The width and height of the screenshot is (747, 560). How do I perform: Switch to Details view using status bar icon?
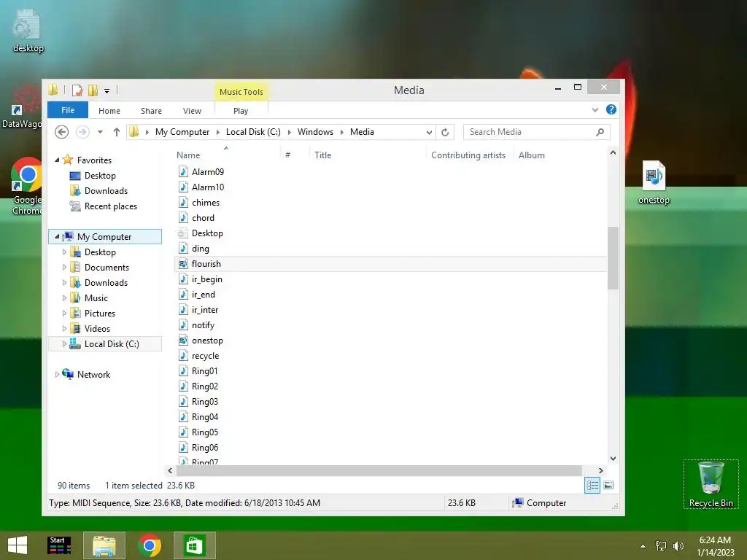tap(592, 485)
